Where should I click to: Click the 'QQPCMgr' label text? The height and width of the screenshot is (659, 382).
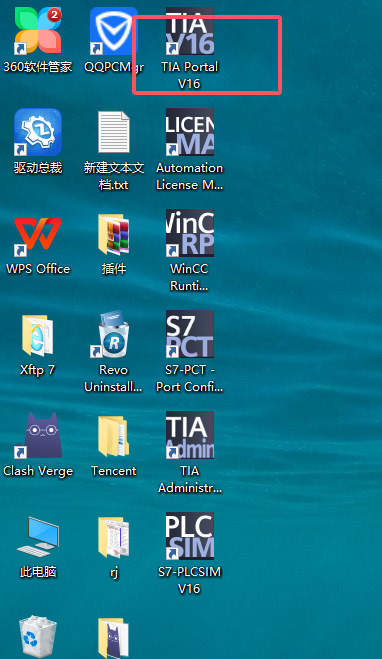[x=114, y=67]
